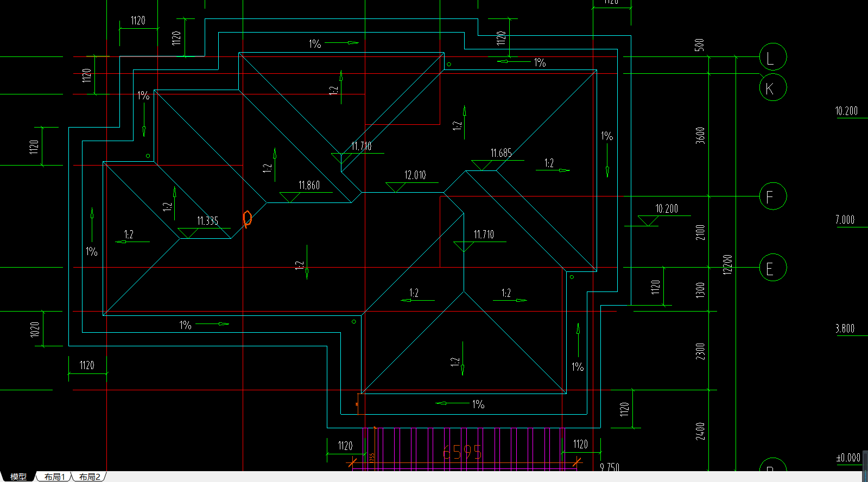Select grid axis bubble K
868x482 pixels.
point(773,88)
